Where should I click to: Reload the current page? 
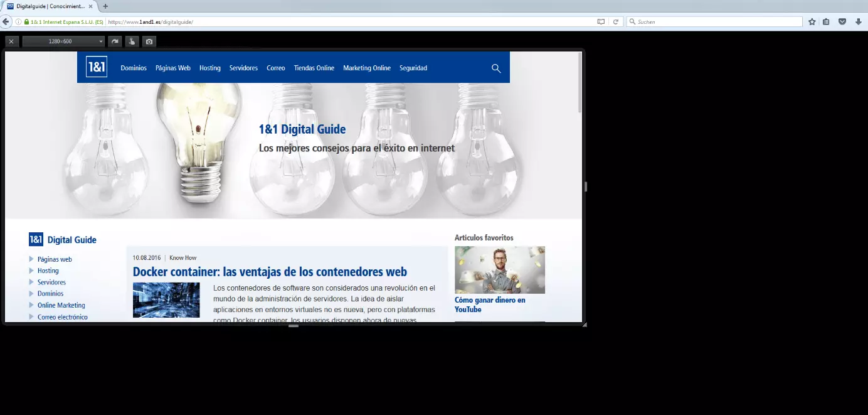pyautogui.click(x=616, y=22)
